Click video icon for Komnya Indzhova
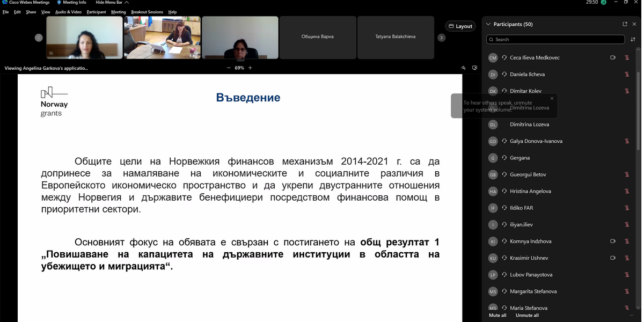 point(613,241)
